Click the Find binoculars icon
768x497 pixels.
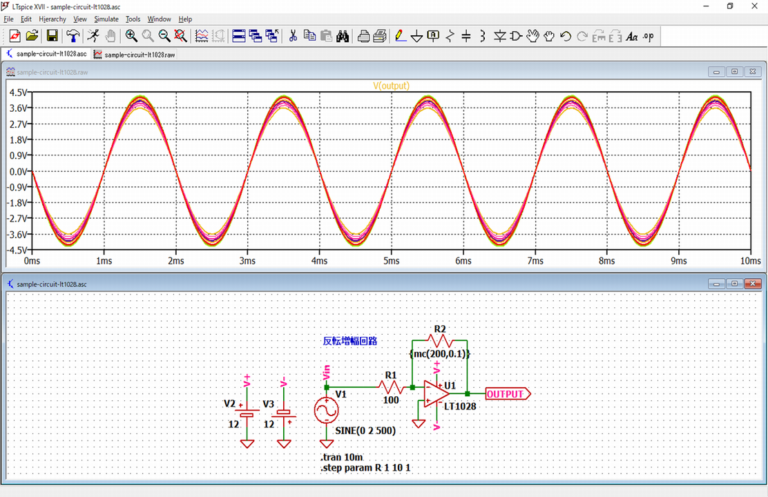(x=342, y=36)
